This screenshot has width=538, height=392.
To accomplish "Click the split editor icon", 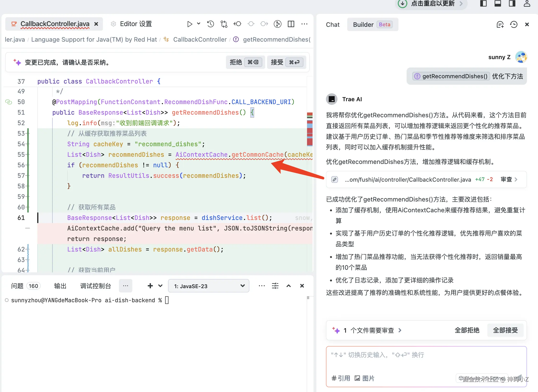I will point(291,24).
